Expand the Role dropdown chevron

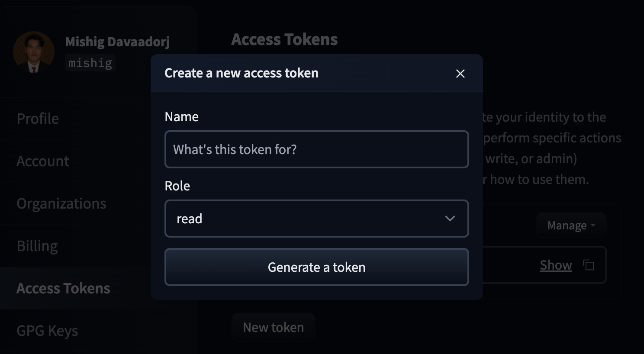[x=450, y=219]
